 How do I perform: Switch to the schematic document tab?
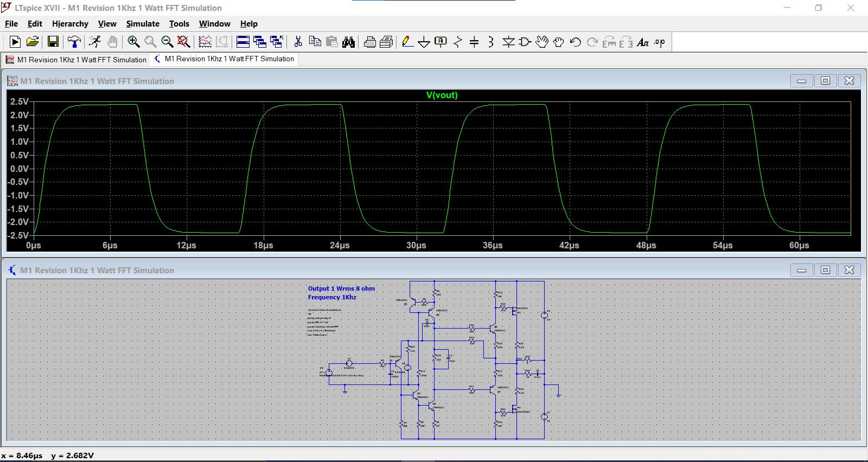click(224, 59)
